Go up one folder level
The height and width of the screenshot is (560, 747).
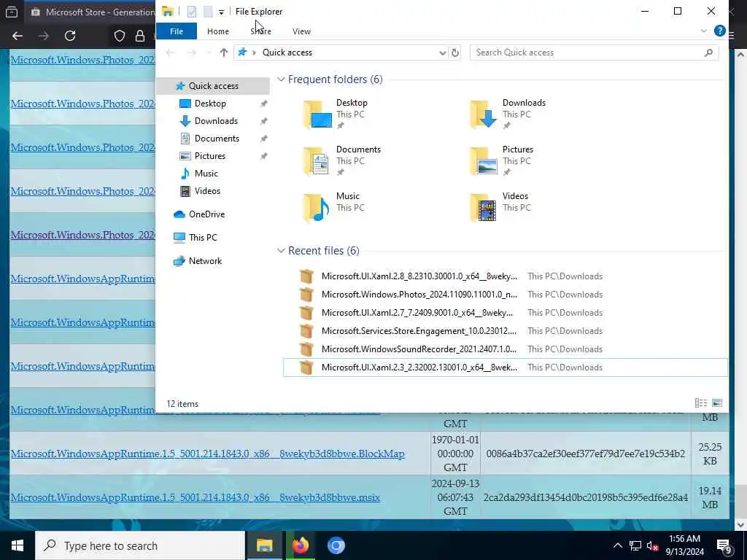tap(223, 52)
